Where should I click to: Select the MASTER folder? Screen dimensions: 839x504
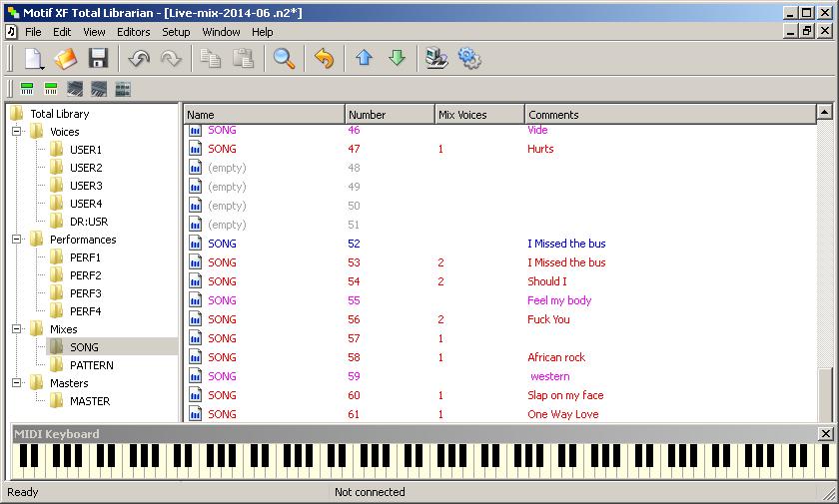click(90, 401)
